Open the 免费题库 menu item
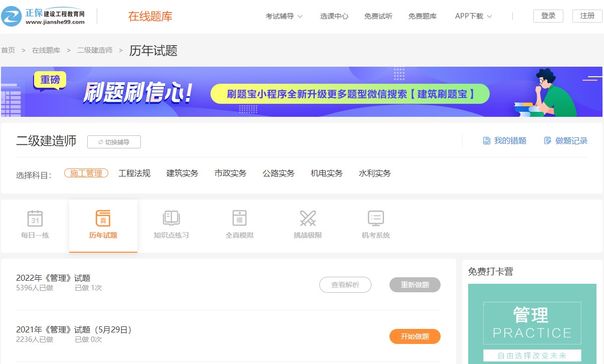This screenshot has width=604, height=364. pyautogui.click(x=422, y=16)
